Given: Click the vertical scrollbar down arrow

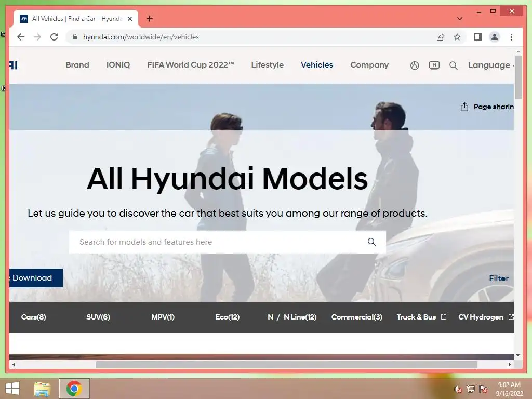Looking at the screenshot, I should click(518, 355).
